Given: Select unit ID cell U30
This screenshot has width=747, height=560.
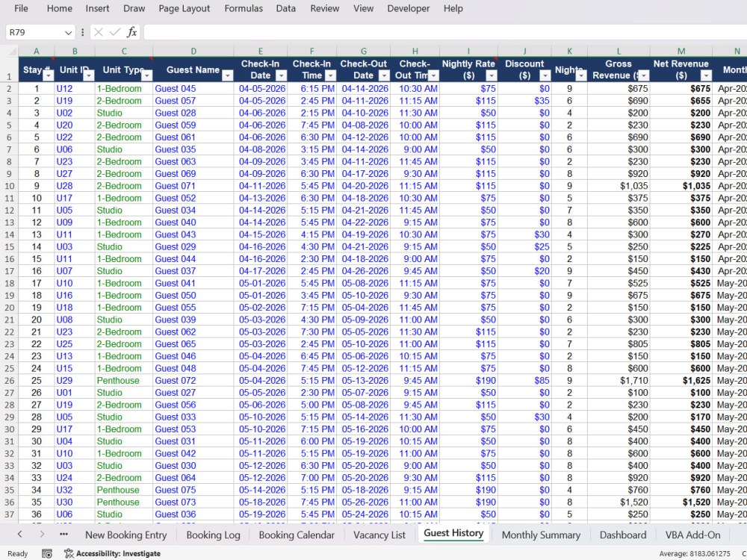Looking at the screenshot, I should 75,502.
